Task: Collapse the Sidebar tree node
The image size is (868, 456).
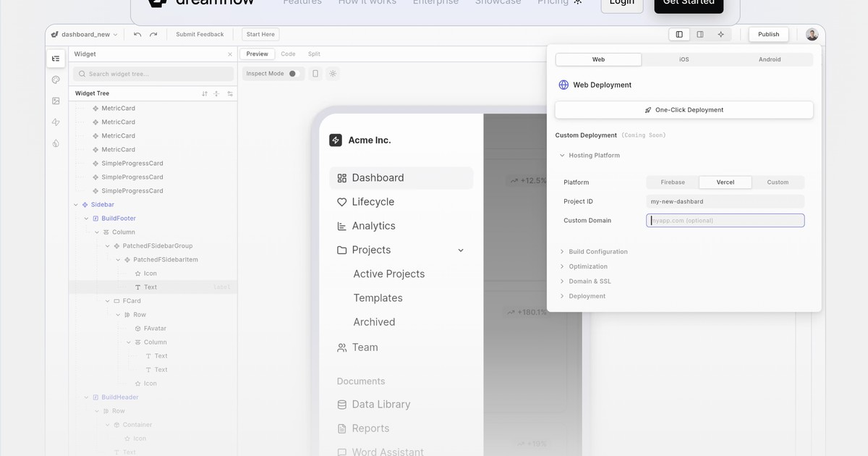Action: coord(76,205)
